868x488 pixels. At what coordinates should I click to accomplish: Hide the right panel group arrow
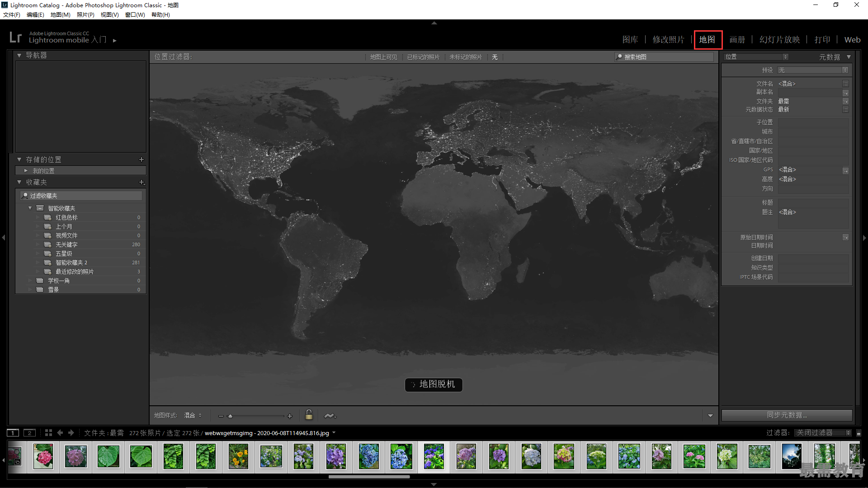coord(864,238)
